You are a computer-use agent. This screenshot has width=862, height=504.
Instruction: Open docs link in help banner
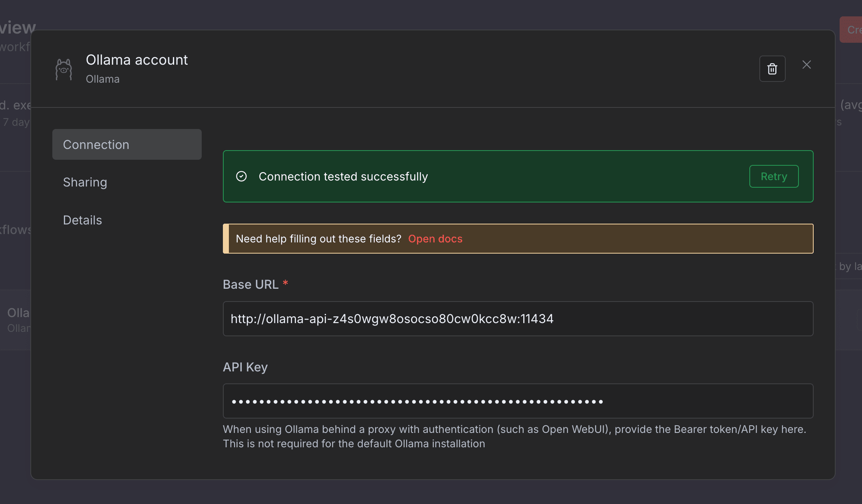(x=435, y=239)
